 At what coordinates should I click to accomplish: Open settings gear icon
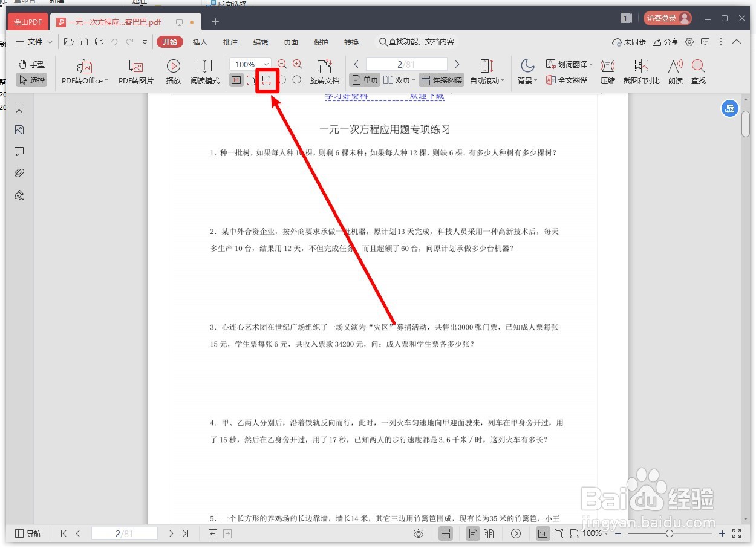[689, 42]
